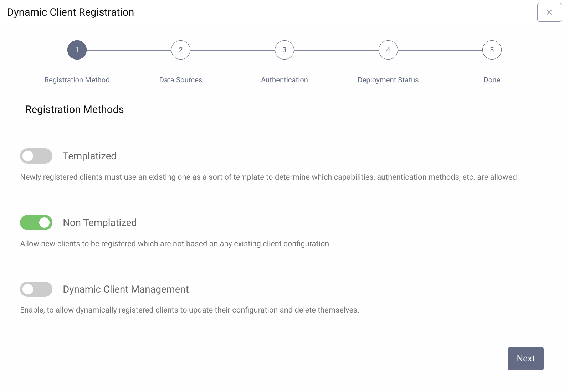The height and width of the screenshot is (392, 569).
Task: Go to step 4 circle
Action: pos(388,50)
